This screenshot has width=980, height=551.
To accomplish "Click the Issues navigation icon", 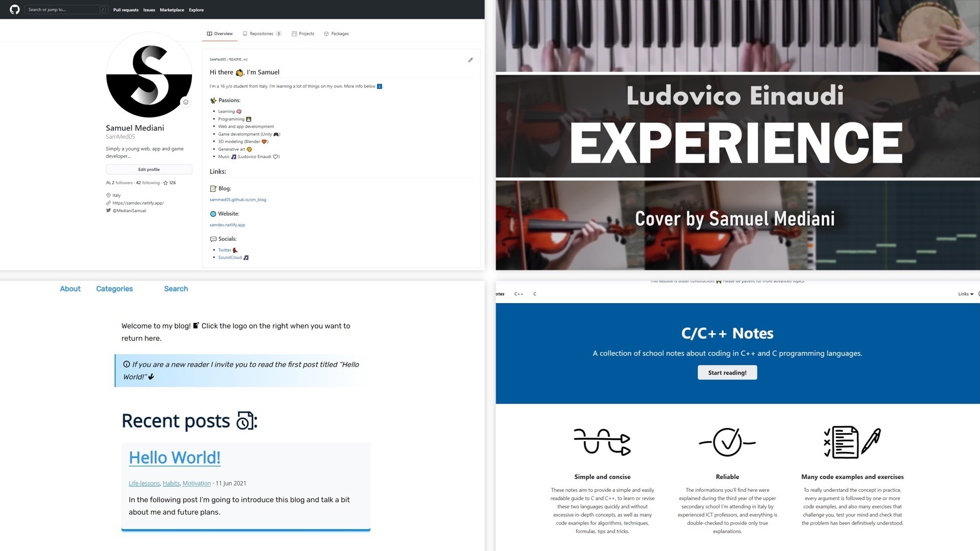I will [148, 9].
